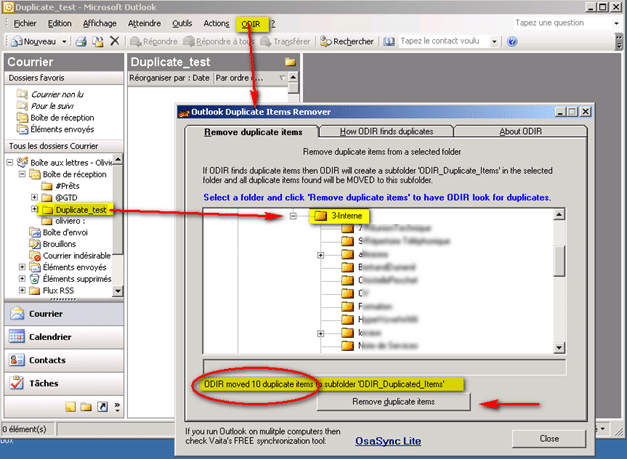The height and width of the screenshot is (459, 627).
Task: Click in the Tapez le contact voulu field
Action: pos(444,41)
